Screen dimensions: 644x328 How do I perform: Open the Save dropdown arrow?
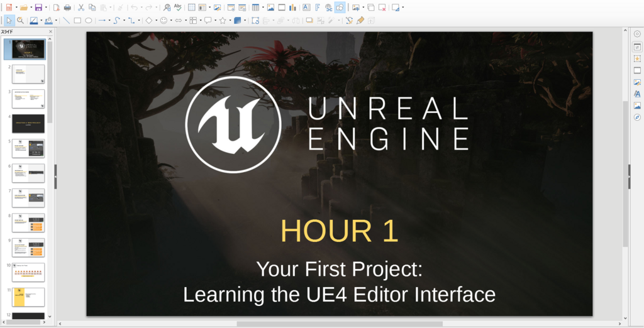[45, 8]
